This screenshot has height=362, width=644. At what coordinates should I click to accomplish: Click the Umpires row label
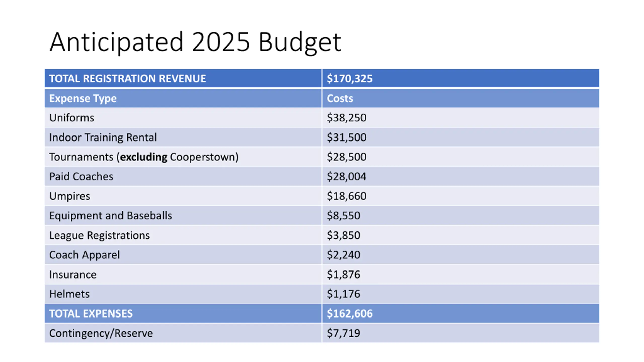tap(70, 196)
